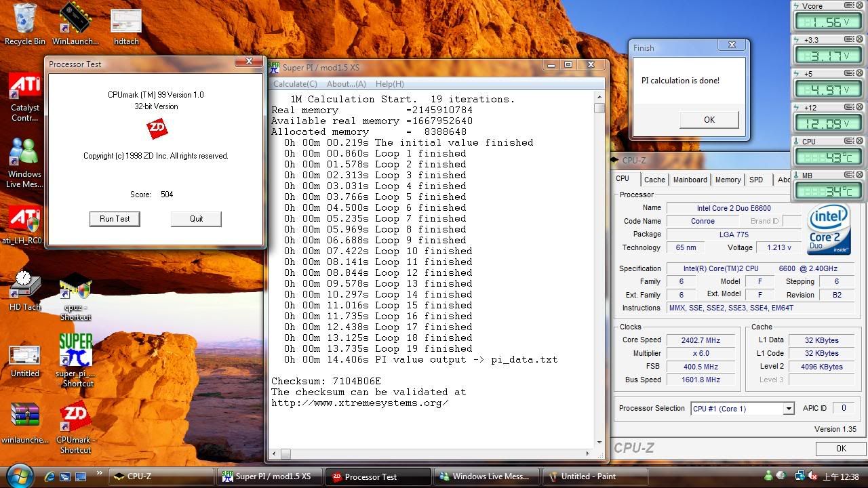Open settings icon on the MB gadget
This screenshot has height=488, width=868.
click(x=850, y=175)
